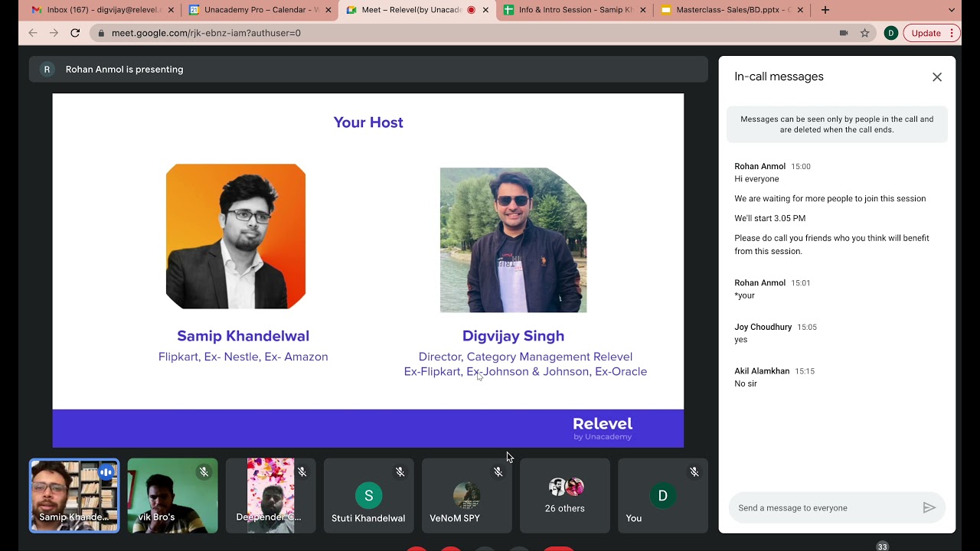Select Stuti Khandelwal participant tile
Image resolution: width=980 pixels, height=551 pixels.
[368, 495]
